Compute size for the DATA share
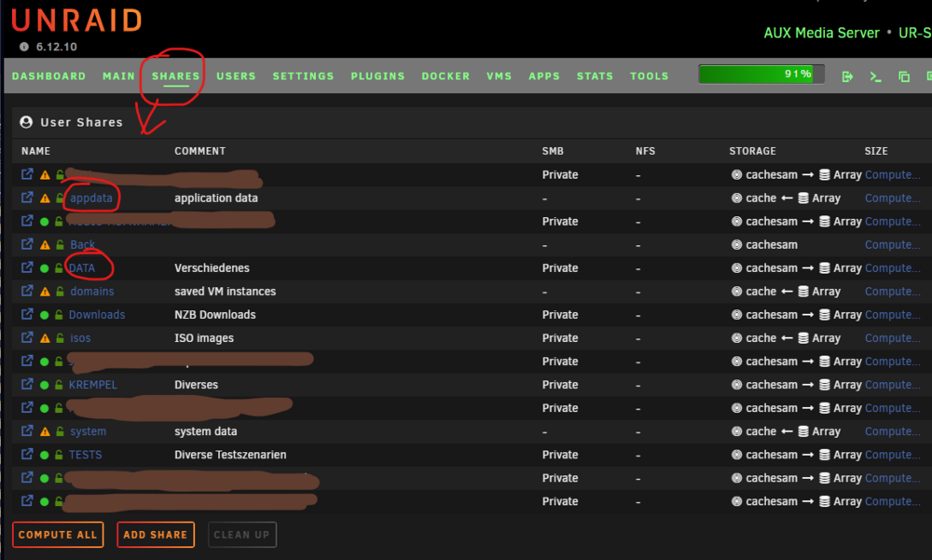The image size is (932, 560). click(x=892, y=268)
